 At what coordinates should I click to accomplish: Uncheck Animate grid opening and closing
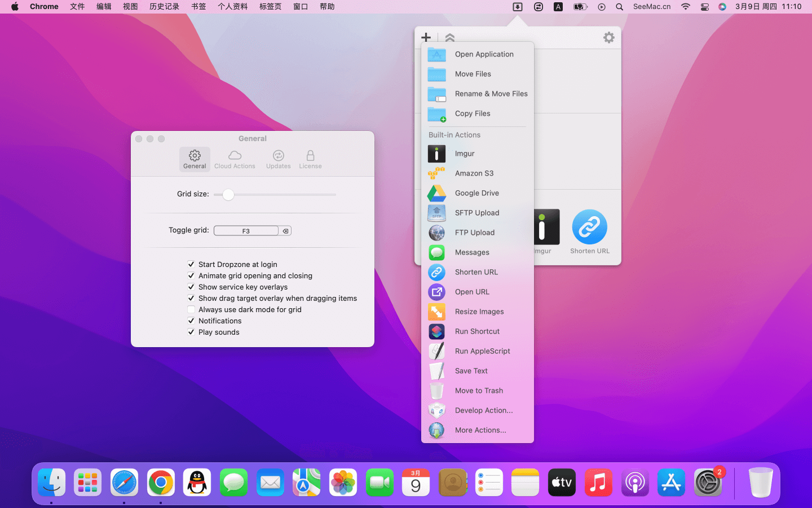point(191,275)
